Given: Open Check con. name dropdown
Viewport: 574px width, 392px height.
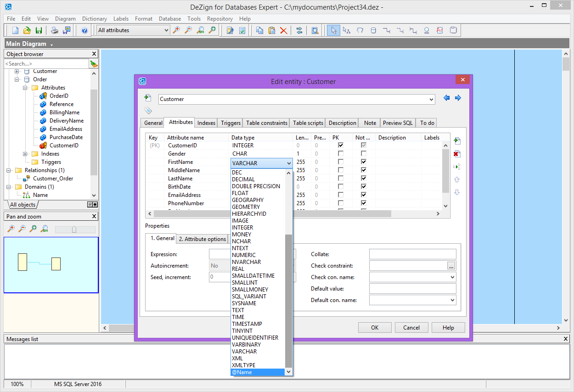Looking at the screenshot, I should [452, 277].
